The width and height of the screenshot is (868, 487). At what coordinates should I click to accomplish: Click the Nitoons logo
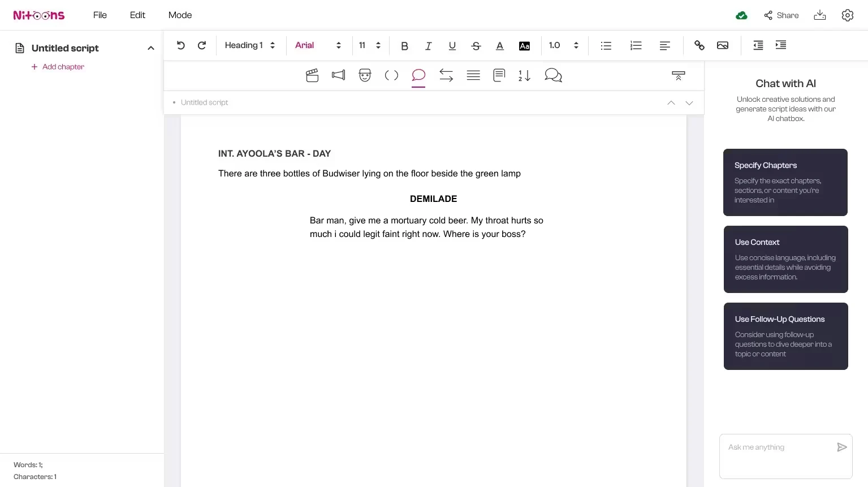pyautogui.click(x=39, y=15)
